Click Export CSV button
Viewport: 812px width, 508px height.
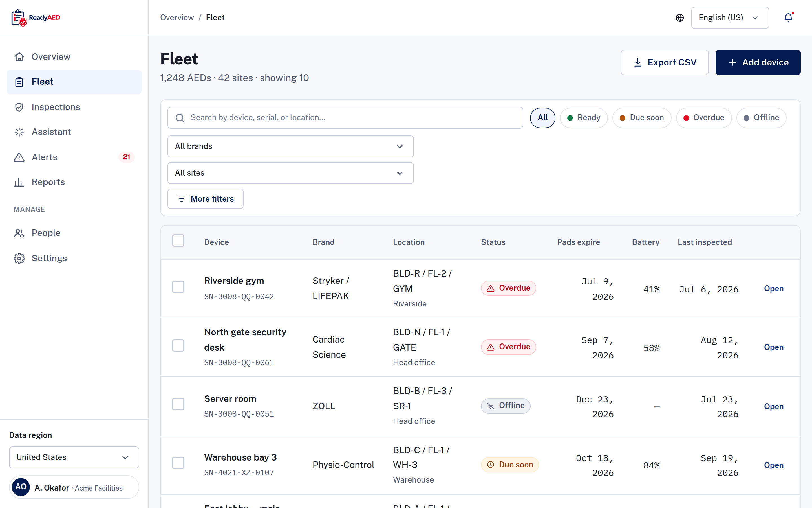click(664, 62)
